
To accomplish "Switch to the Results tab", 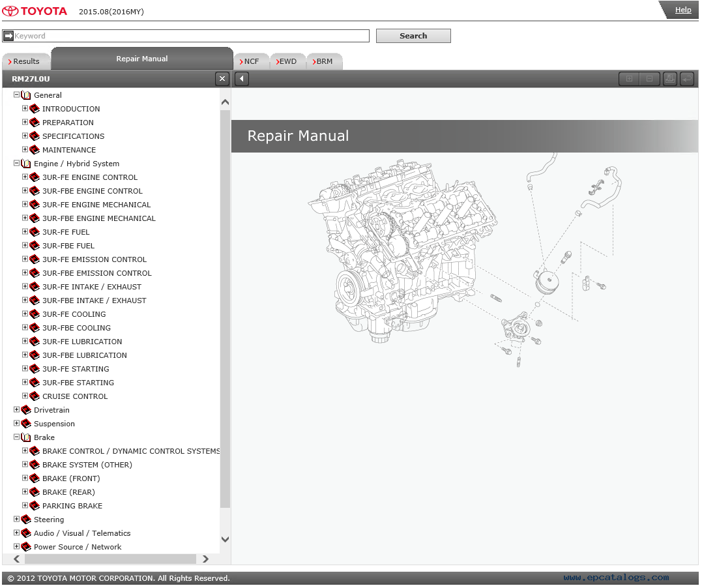I will (x=26, y=61).
